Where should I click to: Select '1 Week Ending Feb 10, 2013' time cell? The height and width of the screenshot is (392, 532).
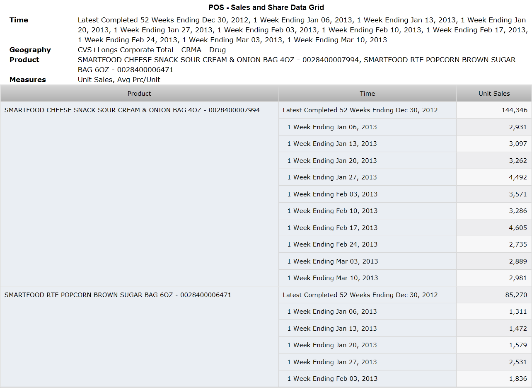point(368,211)
